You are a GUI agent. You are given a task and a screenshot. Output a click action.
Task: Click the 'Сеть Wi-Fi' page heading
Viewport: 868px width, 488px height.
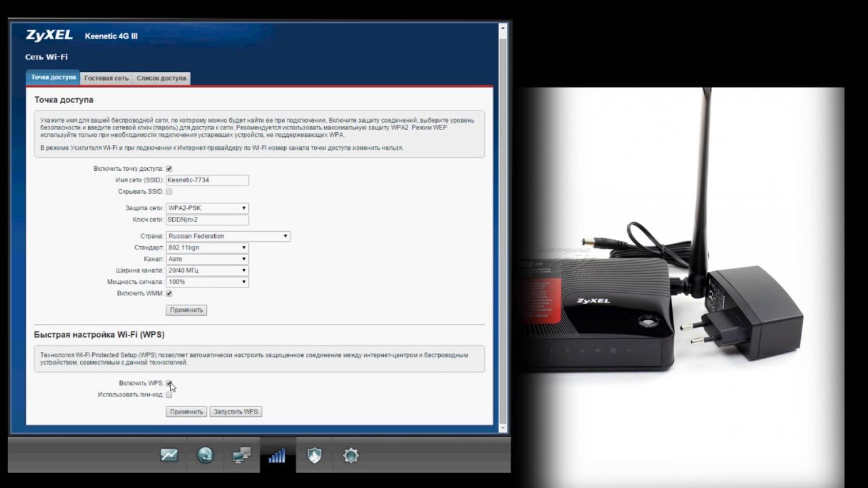[x=46, y=57]
